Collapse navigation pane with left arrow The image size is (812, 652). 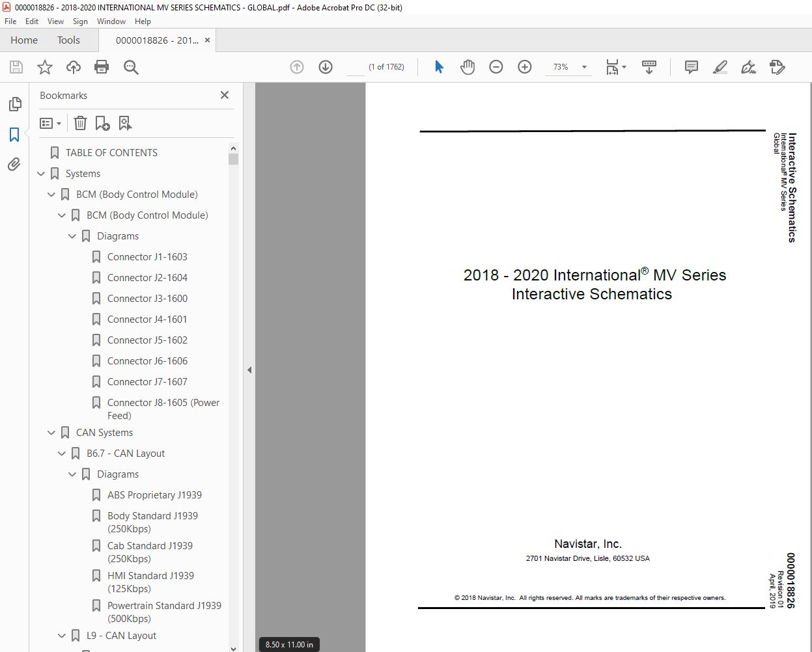[249, 370]
